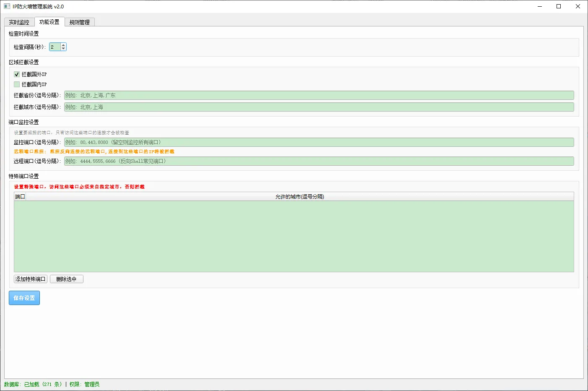Open the 规则管理 tab

[80, 22]
